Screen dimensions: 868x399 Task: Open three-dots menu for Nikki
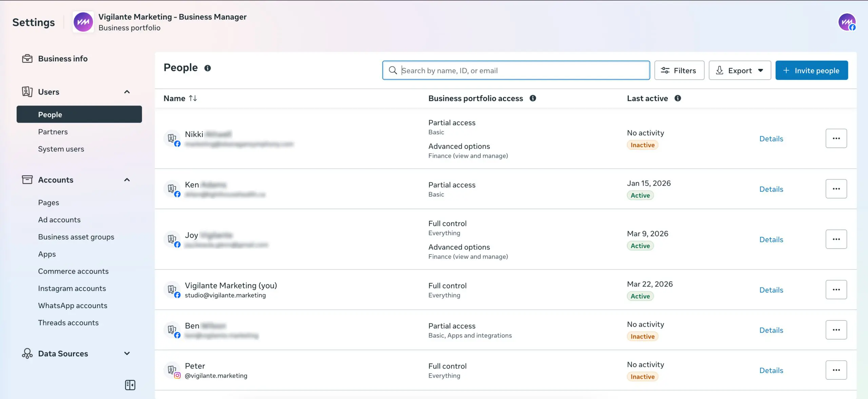point(836,138)
